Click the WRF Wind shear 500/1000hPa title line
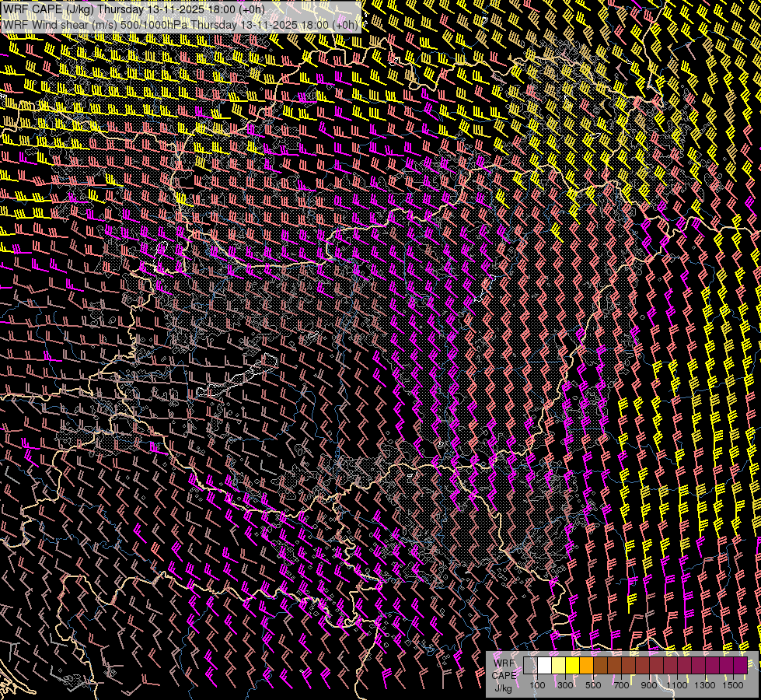The width and height of the screenshot is (761, 700). pyautogui.click(x=180, y=25)
